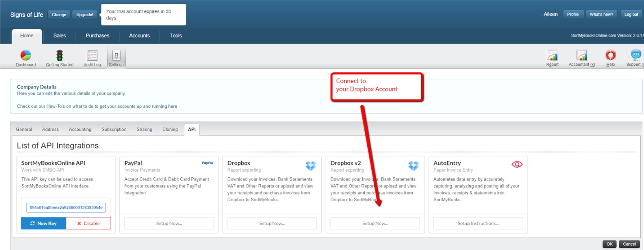Click the Settings toolbar icon
This screenshot has width=644, height=250.
click(x=116, y=56)
